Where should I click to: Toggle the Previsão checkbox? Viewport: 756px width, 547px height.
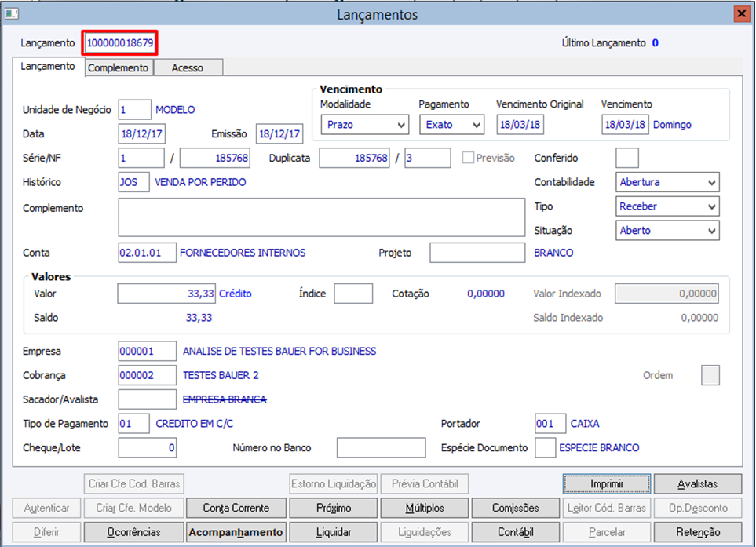pyautogui.click(x=468, y=158)
